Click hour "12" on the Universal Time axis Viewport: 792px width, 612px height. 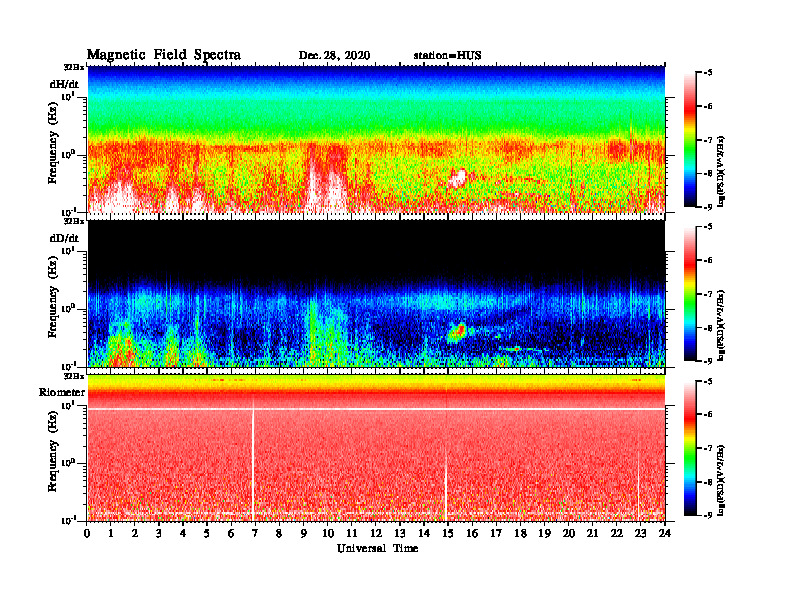(376, 533)
